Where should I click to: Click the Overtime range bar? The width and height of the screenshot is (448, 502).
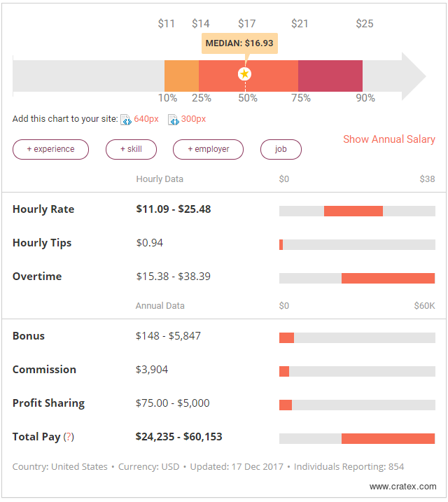(x=388, y=278)
